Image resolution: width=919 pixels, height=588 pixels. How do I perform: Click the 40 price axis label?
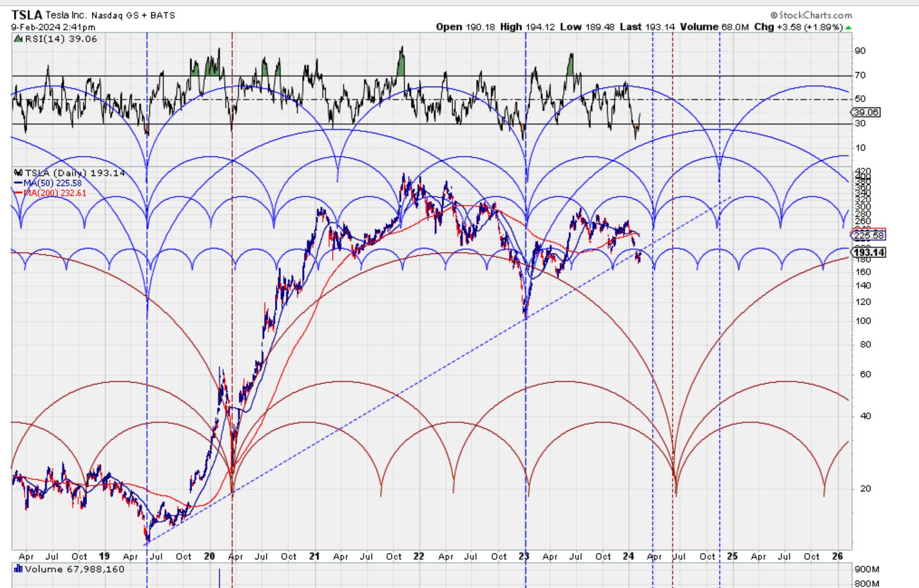tap(865, 416)
